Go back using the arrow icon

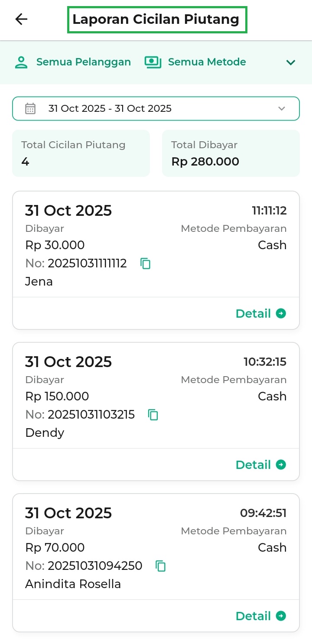(21, 19)
